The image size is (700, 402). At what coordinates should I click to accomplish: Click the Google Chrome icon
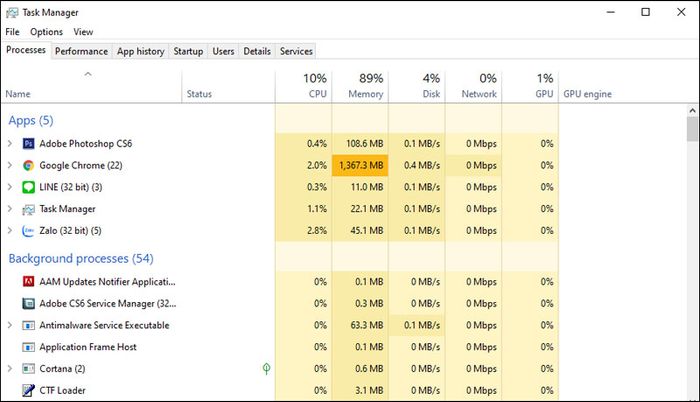pos(28,165)
